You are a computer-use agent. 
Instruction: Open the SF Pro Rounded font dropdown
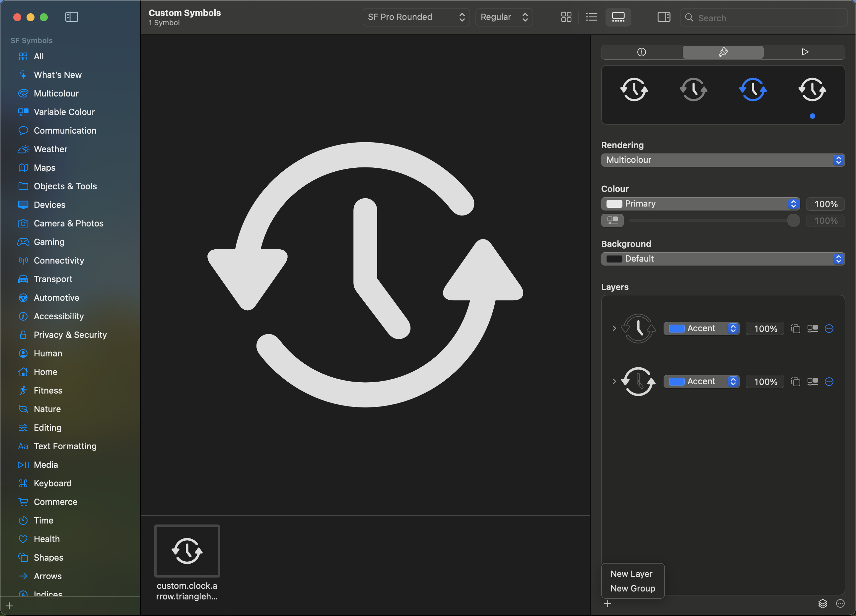click(416, 17)
